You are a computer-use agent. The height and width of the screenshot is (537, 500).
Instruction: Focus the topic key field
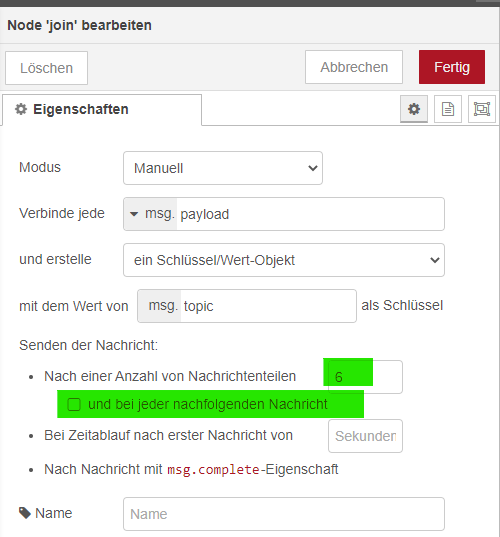pos(268,306)
